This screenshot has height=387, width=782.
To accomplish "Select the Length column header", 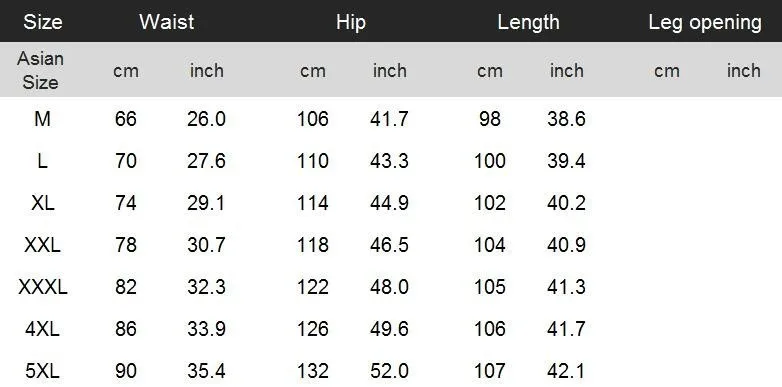I will point(528,22).
